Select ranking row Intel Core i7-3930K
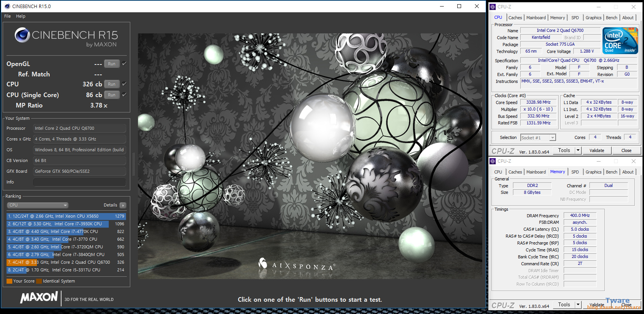Image resolution: width=644 pixels, height=314 pixels. (x=66, y=224)
